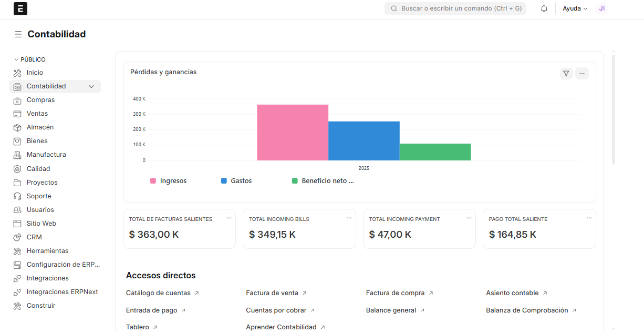Expand the Contabilidad sidebar chevron

tap(91, 86)
